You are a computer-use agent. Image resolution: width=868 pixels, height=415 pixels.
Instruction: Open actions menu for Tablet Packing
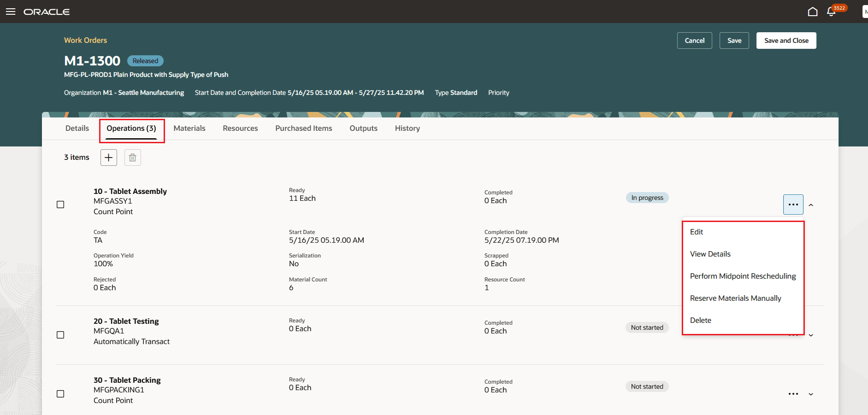(793, 394)
